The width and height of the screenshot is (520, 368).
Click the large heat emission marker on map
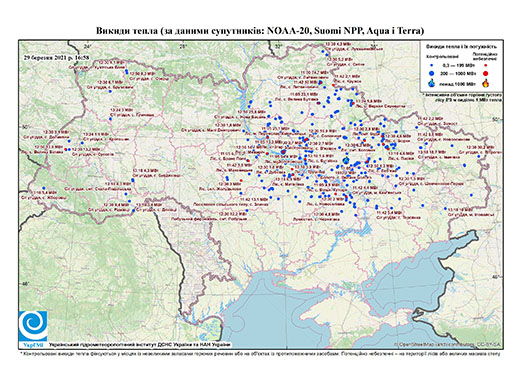pyautogui.click(x=346, y=161)
